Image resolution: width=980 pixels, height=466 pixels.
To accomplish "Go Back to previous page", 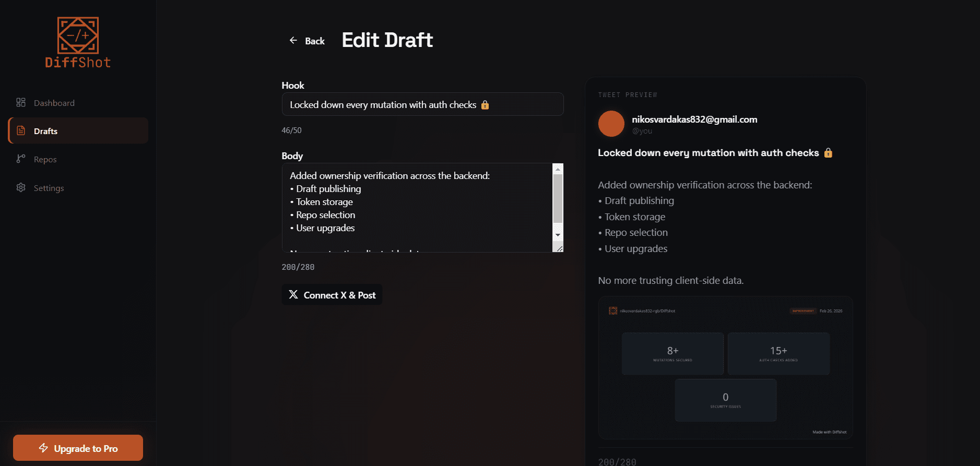I will point(308,41).
